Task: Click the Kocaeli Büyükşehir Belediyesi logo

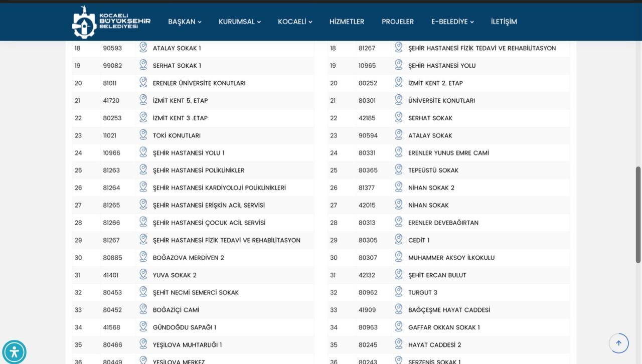Action: (111, 22)
